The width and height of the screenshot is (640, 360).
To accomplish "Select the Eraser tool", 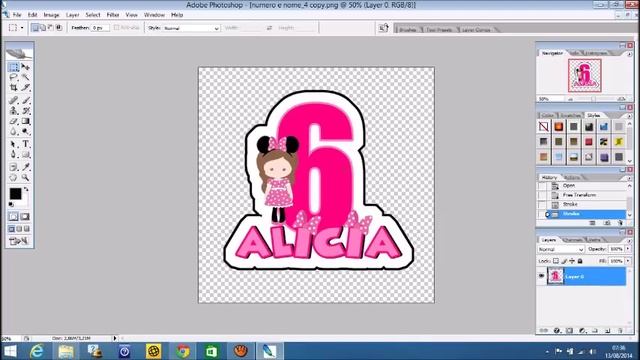I will tap(13, 121).
